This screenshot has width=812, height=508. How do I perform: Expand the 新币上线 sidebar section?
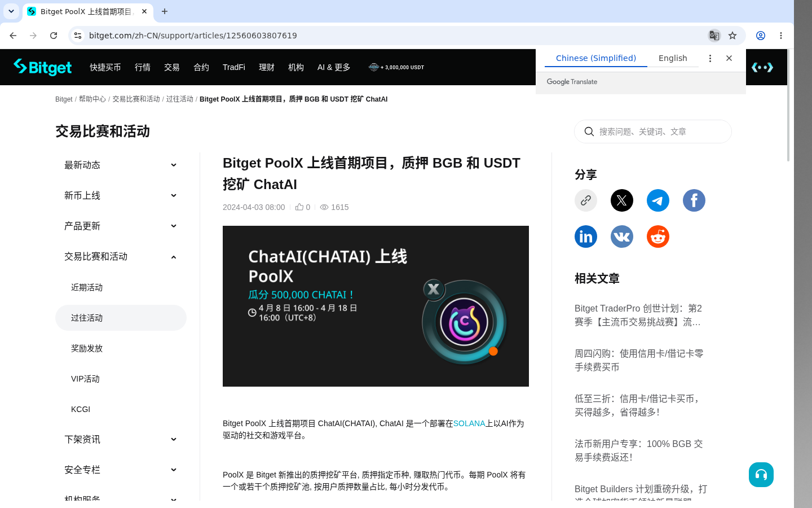(x=121, y=195)
